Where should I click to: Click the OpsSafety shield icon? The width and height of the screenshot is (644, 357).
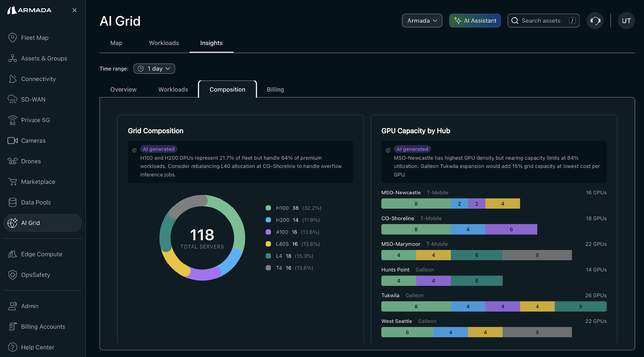pyautogui.click(x=12, y=275)
